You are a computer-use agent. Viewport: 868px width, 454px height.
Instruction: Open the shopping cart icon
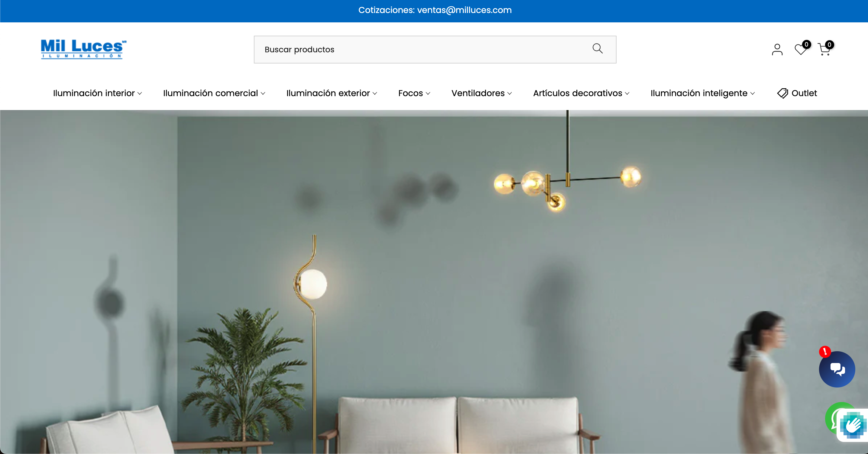point(824,50)
